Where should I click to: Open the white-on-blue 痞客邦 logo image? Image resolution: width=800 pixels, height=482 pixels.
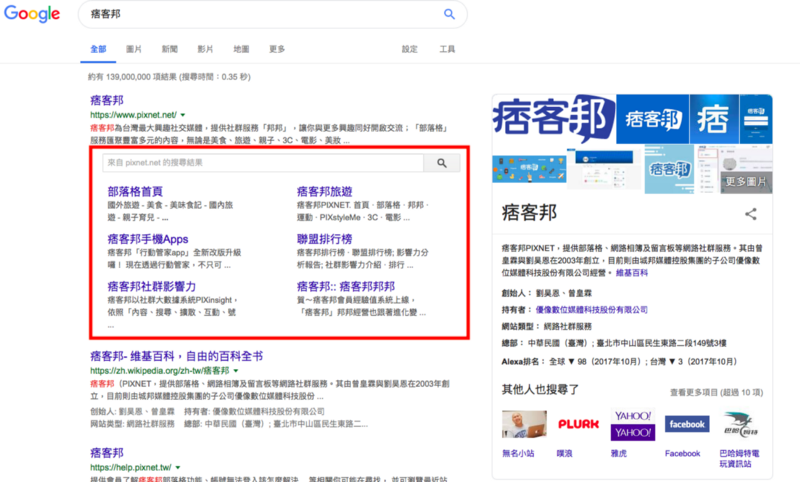653,119
